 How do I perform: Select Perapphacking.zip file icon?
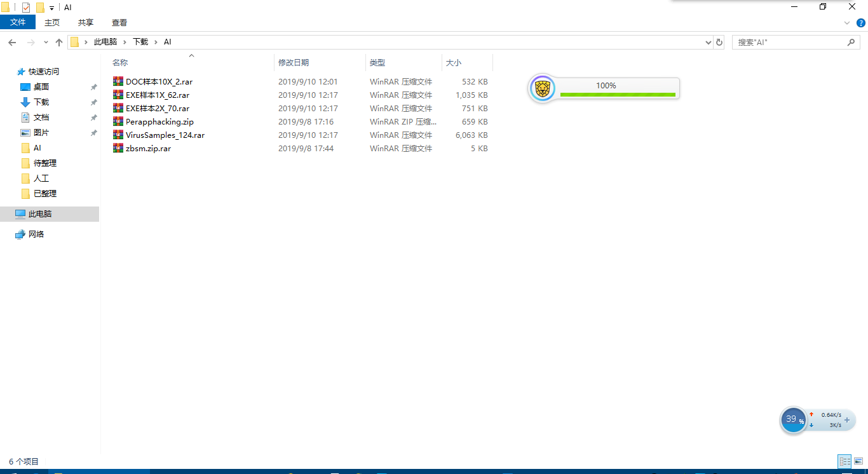point(118,121)
